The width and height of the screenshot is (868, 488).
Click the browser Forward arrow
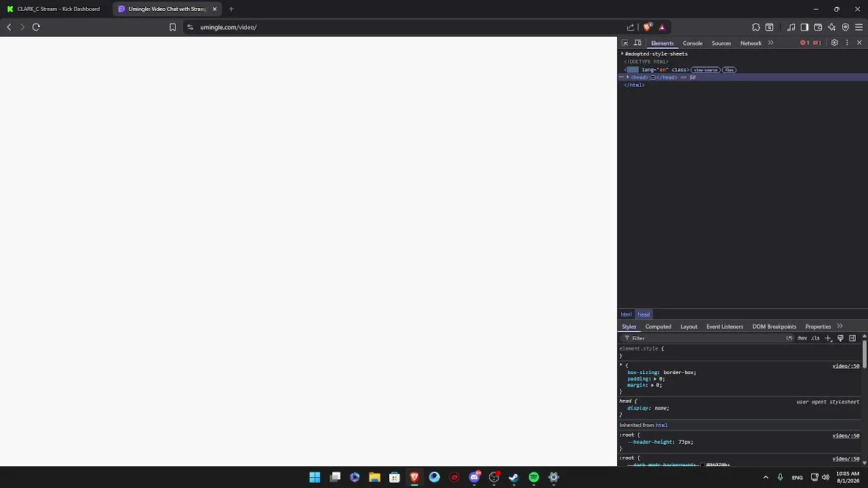coord(22,27)
